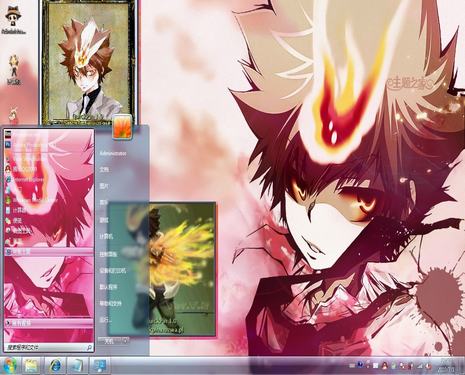The width and height of the screenshot is (465, 375).
Task: Click the orange flower user account picture
Action: click(x=122, y=126)
